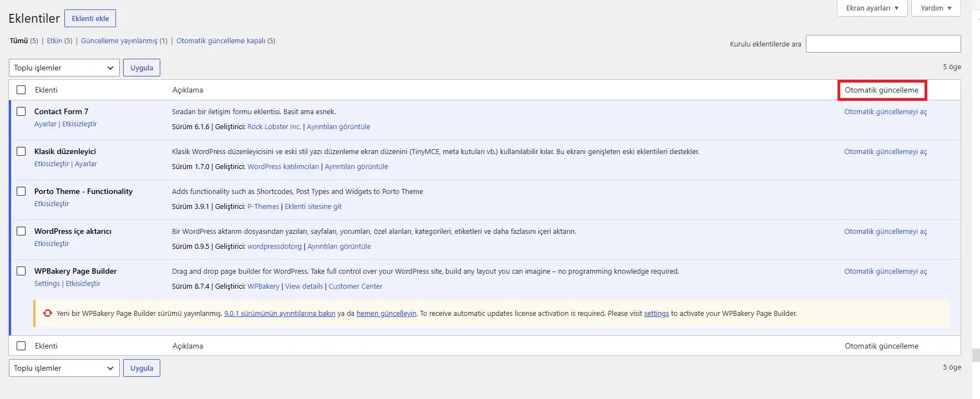Click Etkisizleştir under Contact Form 7
Screen dimensions: 980x399
click(x=79, y=124)
